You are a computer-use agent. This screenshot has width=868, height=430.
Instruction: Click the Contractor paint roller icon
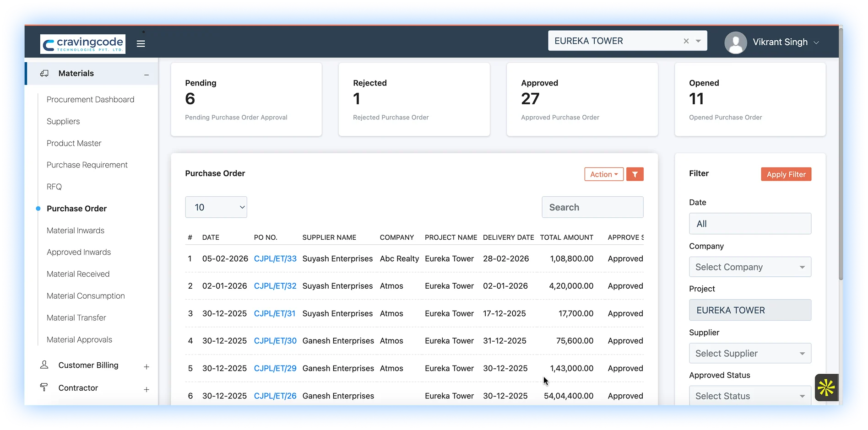coord(44,387)
